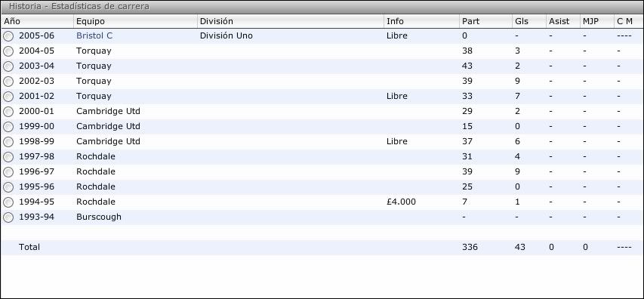Select the 1993-94 season radio button
The image size is (644, 299).
click(8, 217)
